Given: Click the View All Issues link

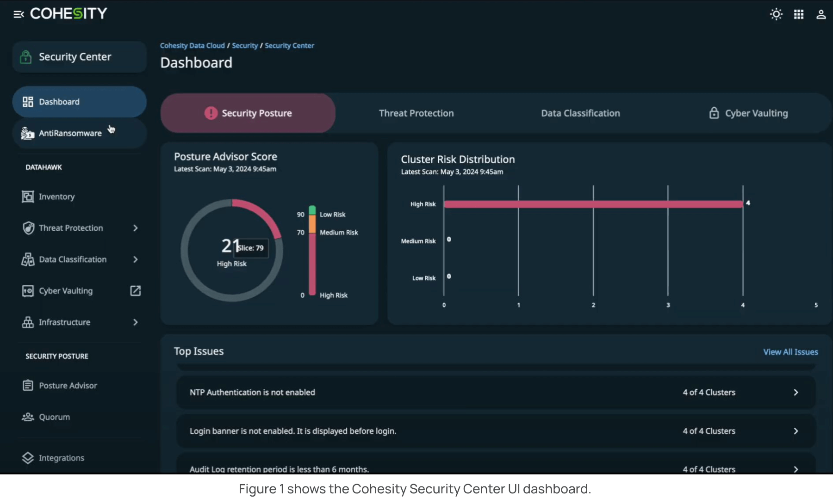Looking at the screenshot, I should point(790,352).
